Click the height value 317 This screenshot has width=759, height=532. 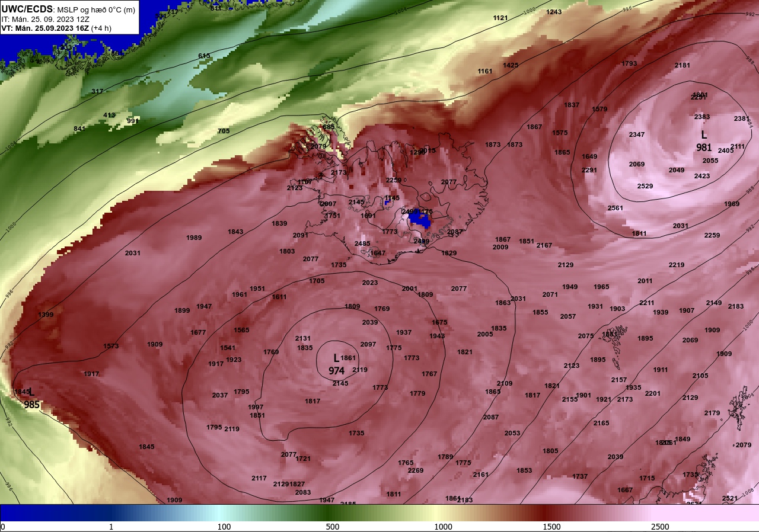(97, 91)
